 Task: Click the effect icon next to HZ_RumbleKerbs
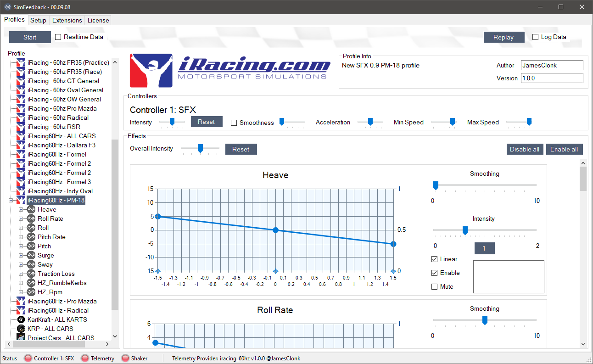pyautogui.click(x=31, y=283)
